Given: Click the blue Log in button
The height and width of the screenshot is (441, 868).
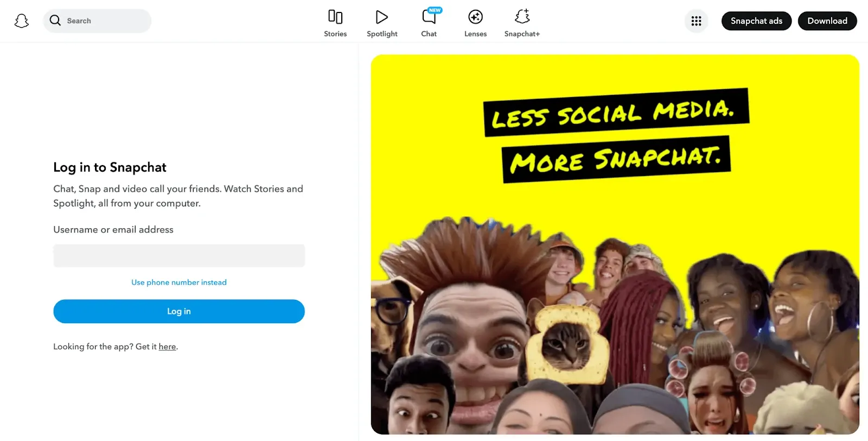Looking at the screenshot, I should click(179, 311).
